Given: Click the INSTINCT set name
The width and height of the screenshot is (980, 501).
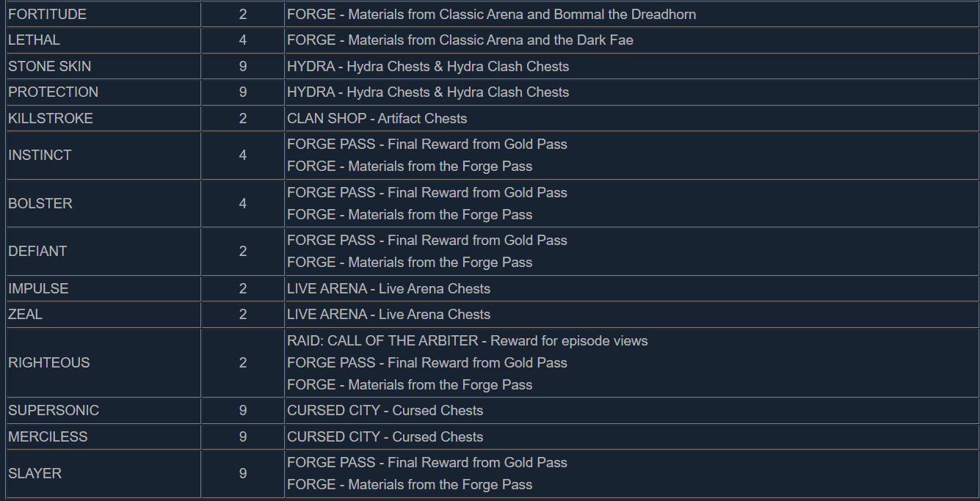Looking at the screenshot, I should (x=40, y=155).
